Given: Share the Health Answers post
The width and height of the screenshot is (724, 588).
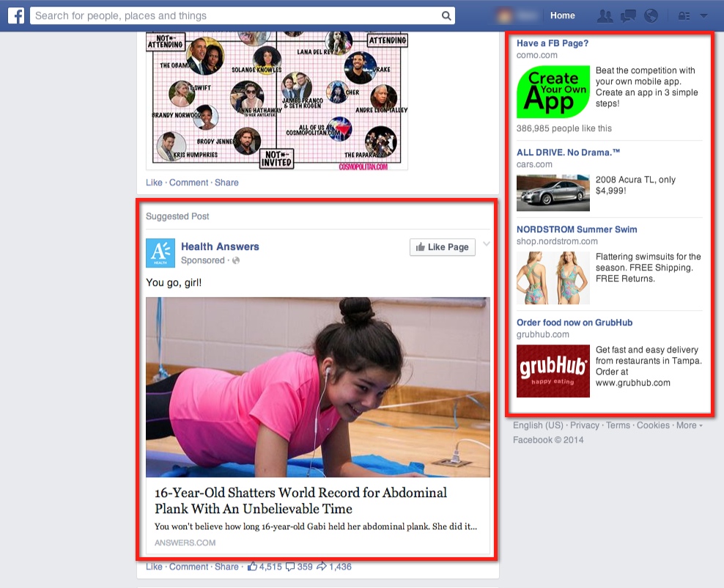Looking at the screenshot, I should (x=226, y=567).
